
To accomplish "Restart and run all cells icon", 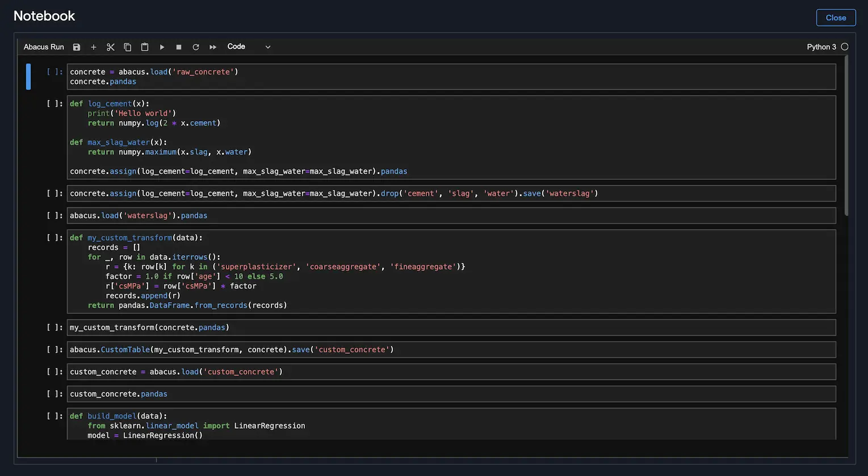I will (213, 47).
